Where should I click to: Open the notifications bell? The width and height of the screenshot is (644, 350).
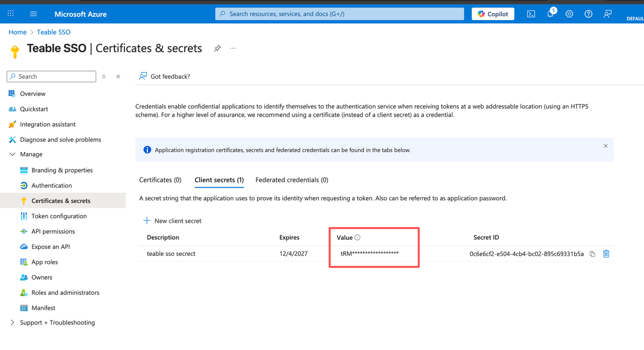[550, 14]
